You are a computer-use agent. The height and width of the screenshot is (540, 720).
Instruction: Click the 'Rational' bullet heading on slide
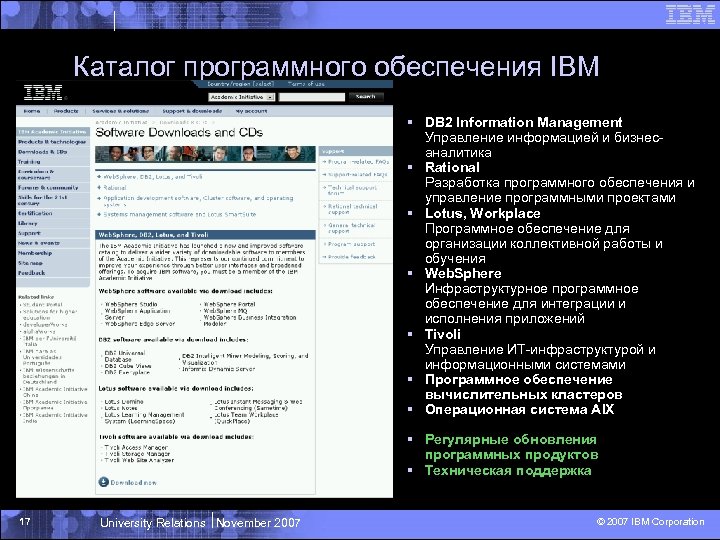coord(452,167)
